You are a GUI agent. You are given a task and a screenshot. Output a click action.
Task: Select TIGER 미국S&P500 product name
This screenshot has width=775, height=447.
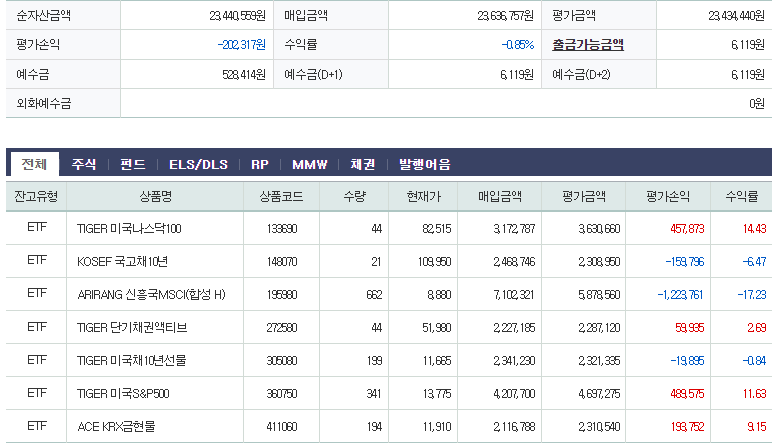tap(123, 394)
